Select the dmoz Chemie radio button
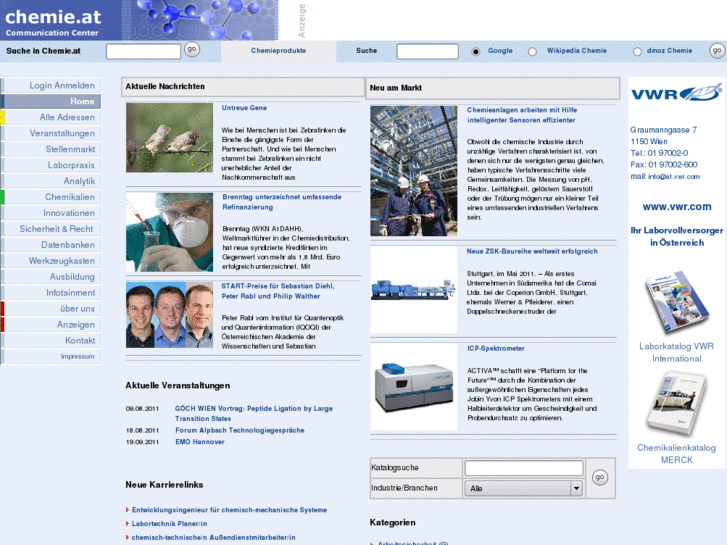The height and width of the screenshot is (545, 727). click(637, 51)
